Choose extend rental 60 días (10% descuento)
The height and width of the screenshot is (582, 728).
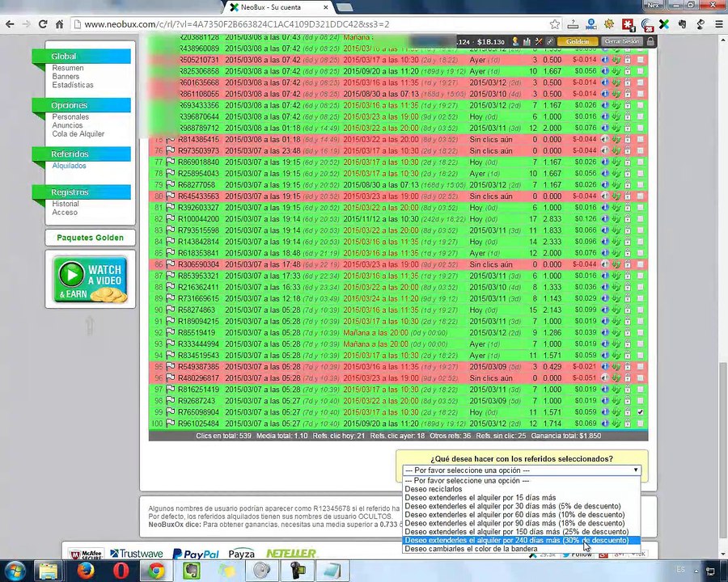pyautogui.click(x=522, y=515)
